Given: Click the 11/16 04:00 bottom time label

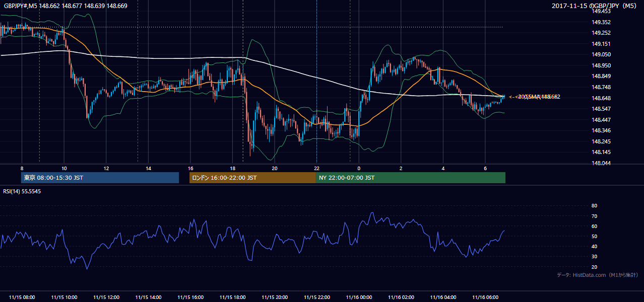Looking at the screenshot, I should click(x=443, y=297).
